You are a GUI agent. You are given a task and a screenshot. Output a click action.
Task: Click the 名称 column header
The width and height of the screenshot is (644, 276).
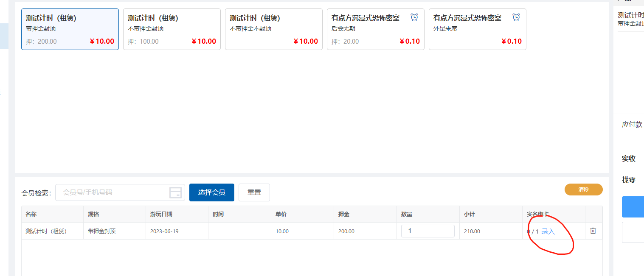click(31, 215)
